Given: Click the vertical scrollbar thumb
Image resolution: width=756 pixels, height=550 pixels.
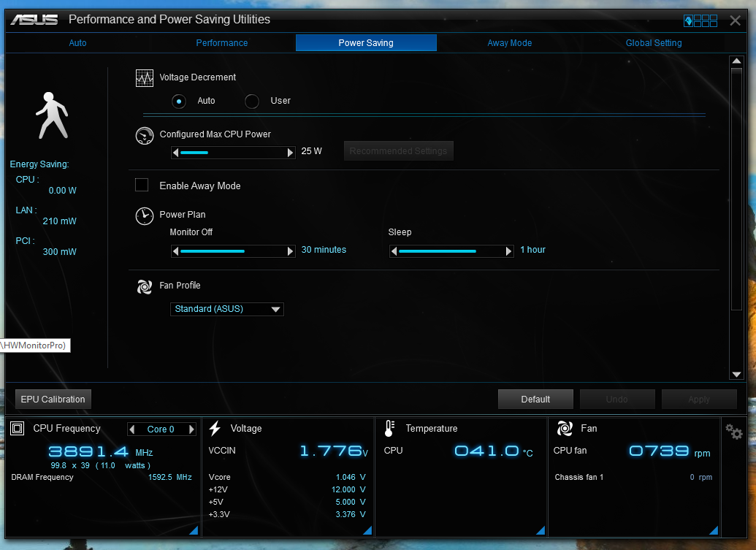Looking at the screenshot, I should pyautogui.click(x=736, y=189).
